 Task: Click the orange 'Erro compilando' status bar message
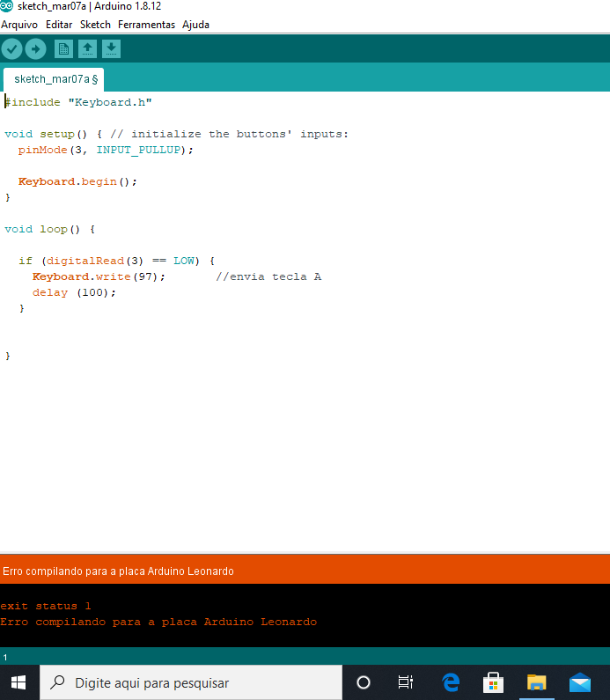118,571
